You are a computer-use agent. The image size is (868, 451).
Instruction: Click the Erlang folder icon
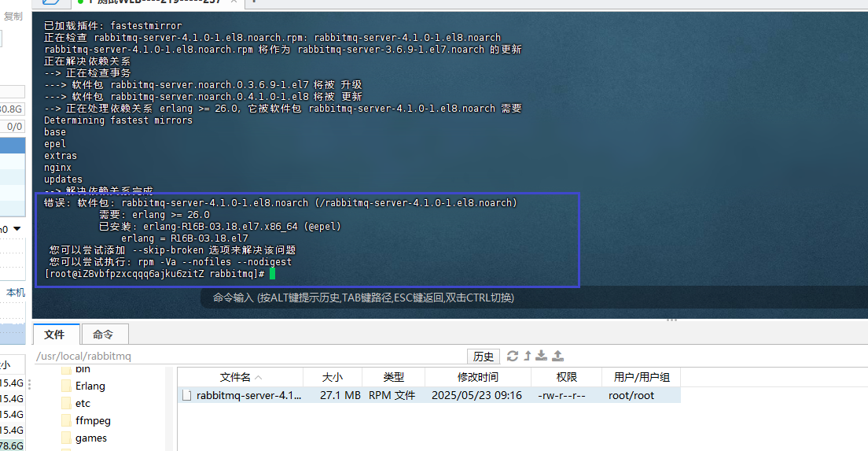(x=66, y=386)
